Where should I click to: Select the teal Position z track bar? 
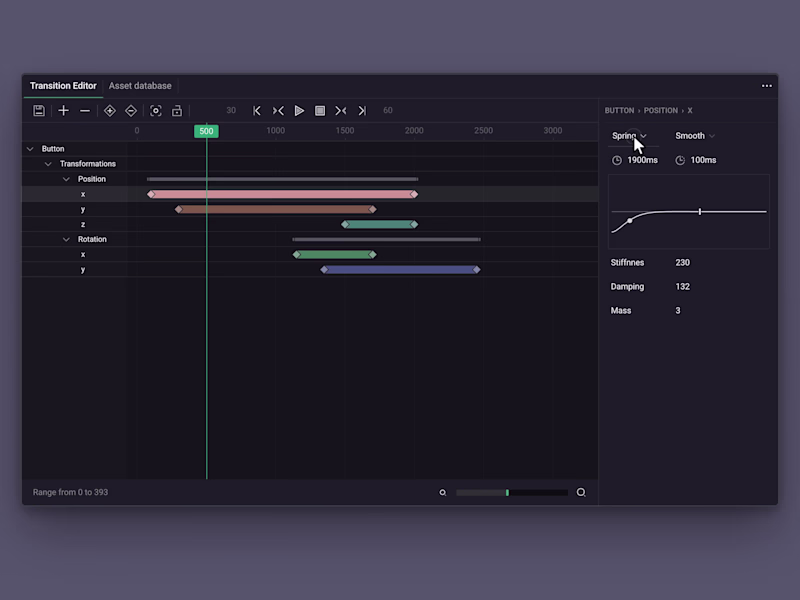[380, 224]
